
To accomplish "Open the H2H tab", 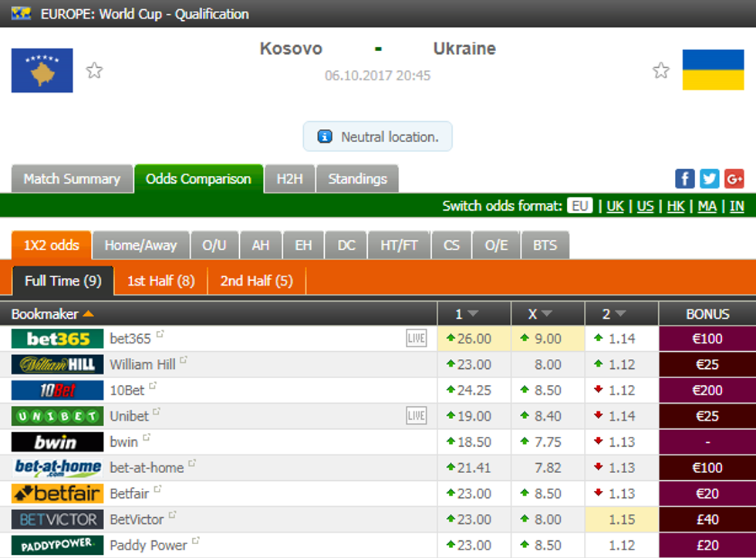I will (289, 179).
